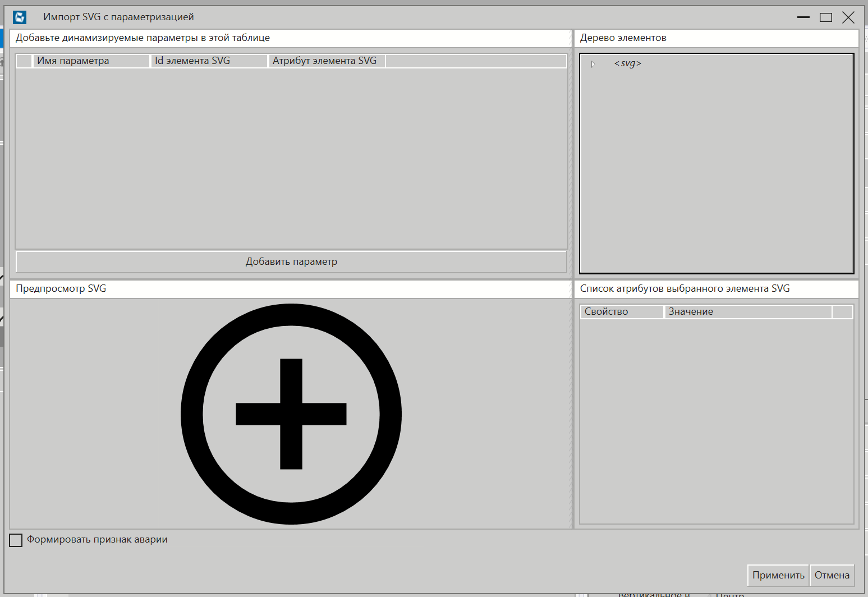868x597 pixels.
Task: Click the Применить button
Action: click(x=778, y=575)
